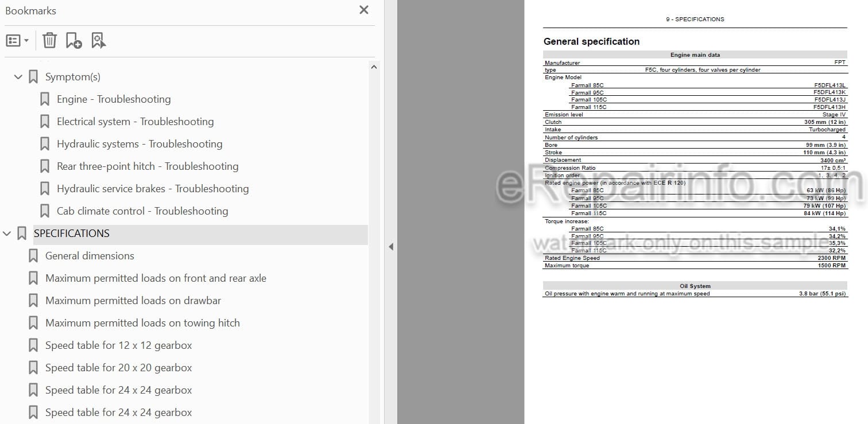Image resolution: width=868 pixels, height=424 pixels.
Task: Open Maximum permitted loads on front and rear axle
Action: (156, 278)
